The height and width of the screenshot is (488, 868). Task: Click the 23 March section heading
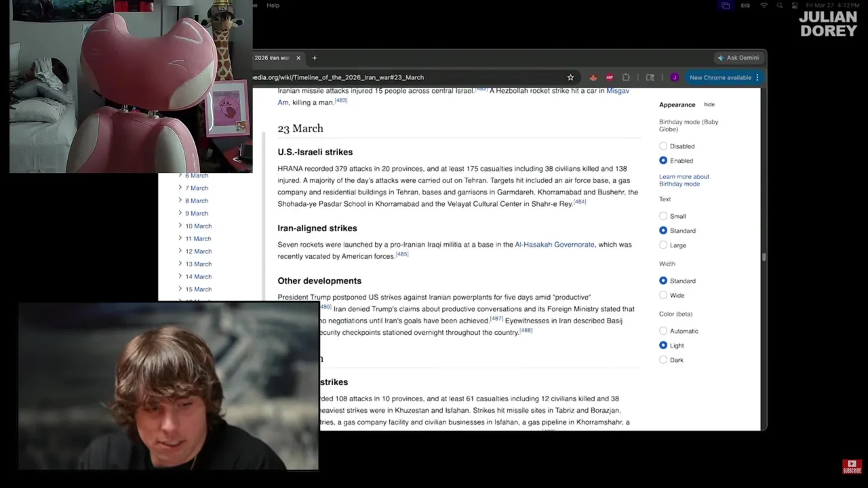[300, 129]
